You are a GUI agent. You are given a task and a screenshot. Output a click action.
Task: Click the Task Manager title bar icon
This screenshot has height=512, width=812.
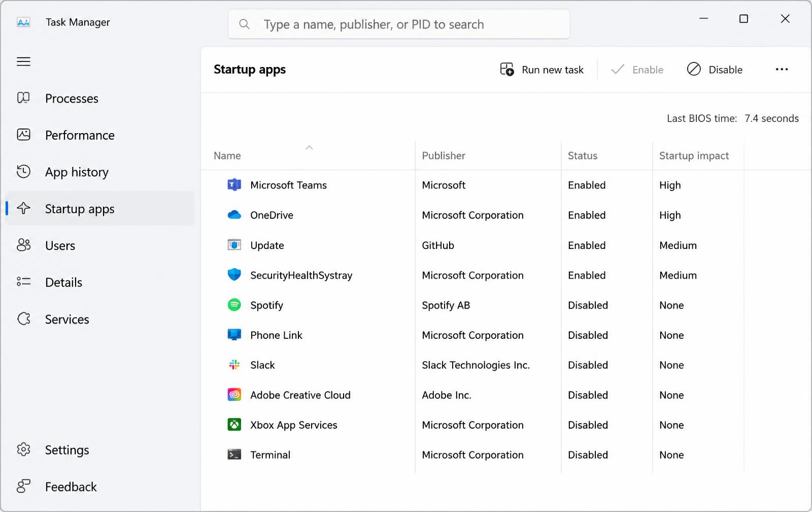(23, 22)
